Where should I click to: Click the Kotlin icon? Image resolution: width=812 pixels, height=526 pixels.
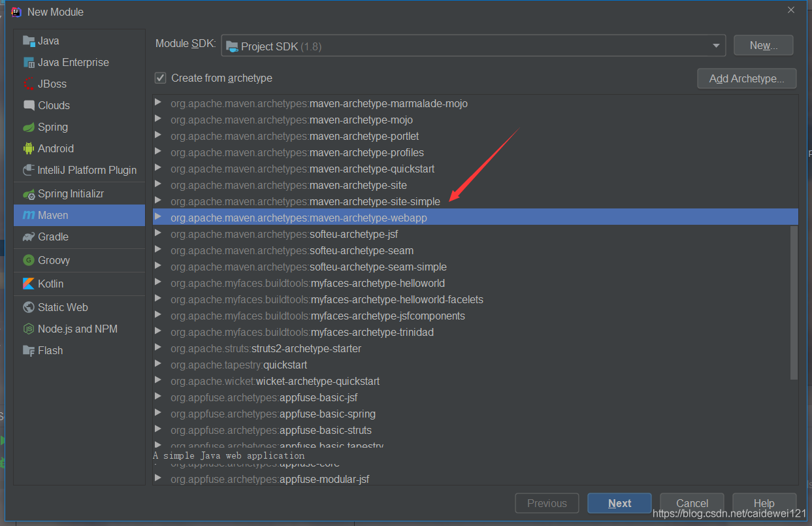tap(29, 284)
